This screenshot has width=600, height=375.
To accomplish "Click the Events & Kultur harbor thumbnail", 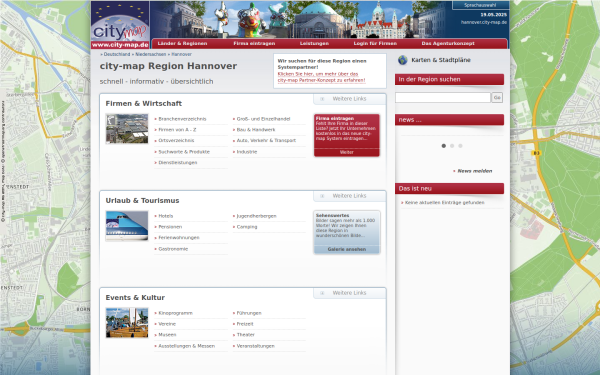I will [x=127, y=323].
